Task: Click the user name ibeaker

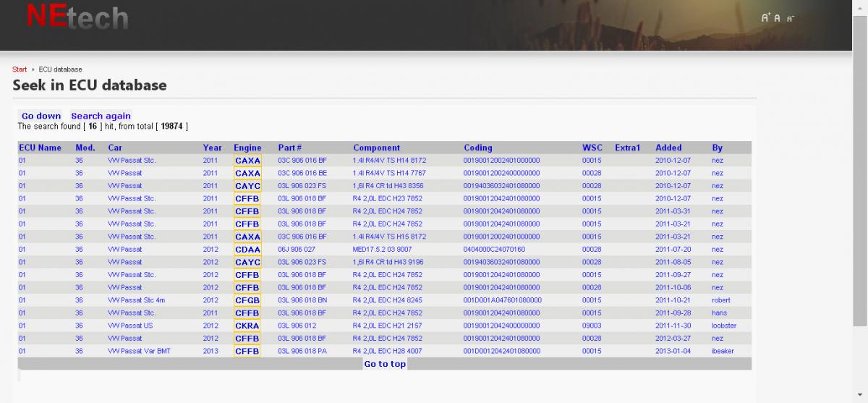Action: [723, 351]
